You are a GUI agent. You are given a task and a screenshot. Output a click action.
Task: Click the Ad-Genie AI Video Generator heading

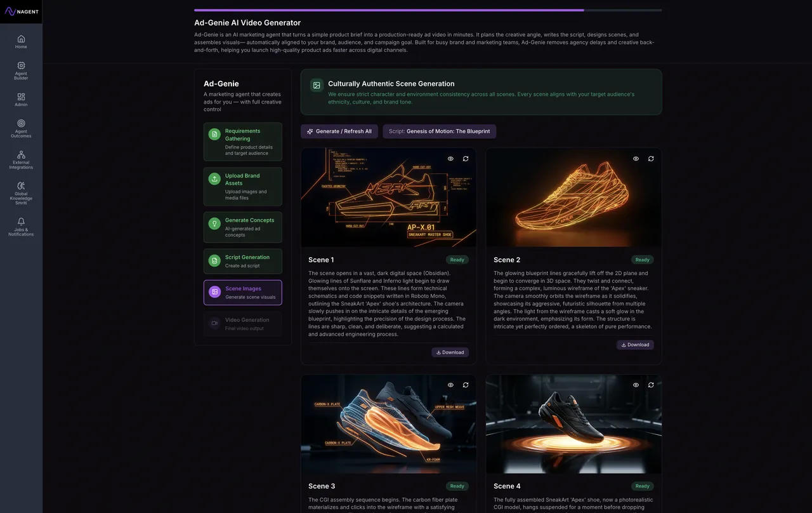coord(247,23)
